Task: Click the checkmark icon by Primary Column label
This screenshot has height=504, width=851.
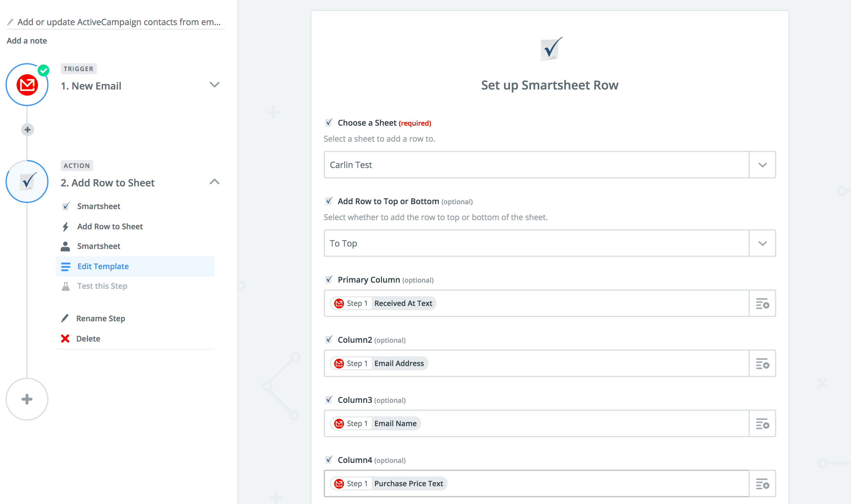Action: click(x=329, y=280)
